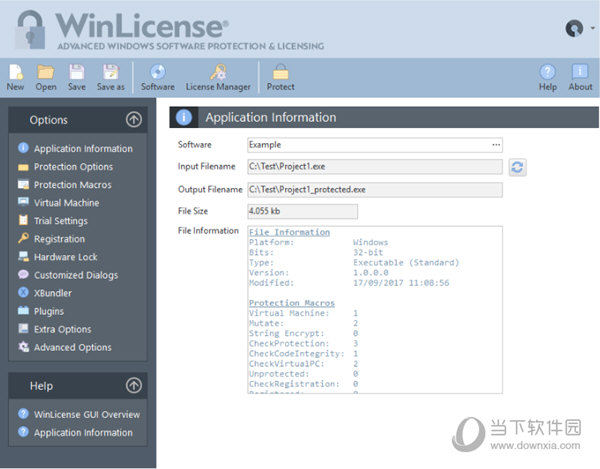The height and width of the screenshot is (469, 600).
Task: Reload input file with refresh button
Action: 517,167
